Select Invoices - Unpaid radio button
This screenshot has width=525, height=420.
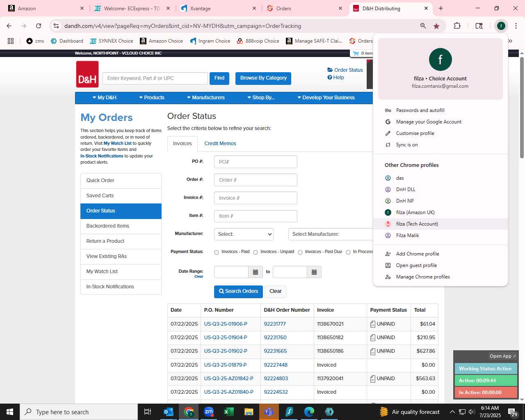pyautogui.click(x=256, y=252)
